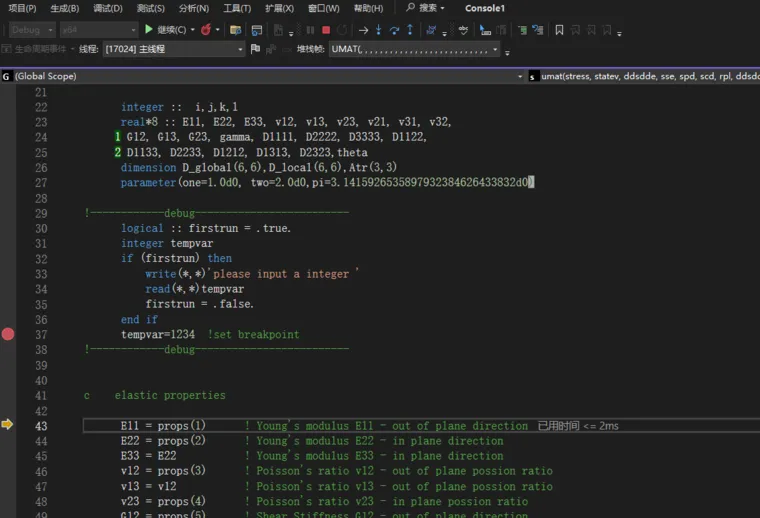The image size is (760, 518).
Task: Click the step over icon
Action: pos(394,30)
